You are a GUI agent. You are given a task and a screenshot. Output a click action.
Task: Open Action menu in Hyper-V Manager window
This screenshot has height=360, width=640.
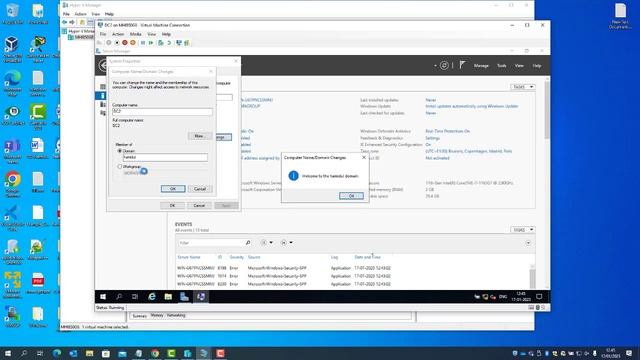80,14
